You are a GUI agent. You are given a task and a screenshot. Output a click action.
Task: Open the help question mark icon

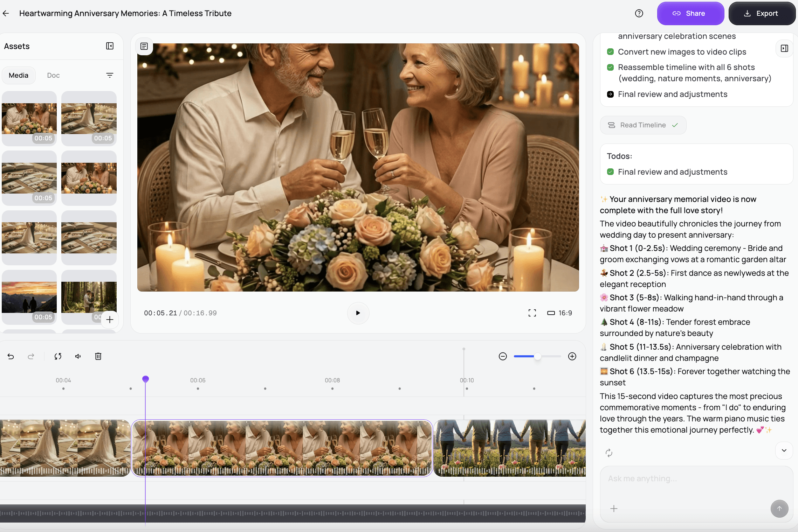(639, 13)
